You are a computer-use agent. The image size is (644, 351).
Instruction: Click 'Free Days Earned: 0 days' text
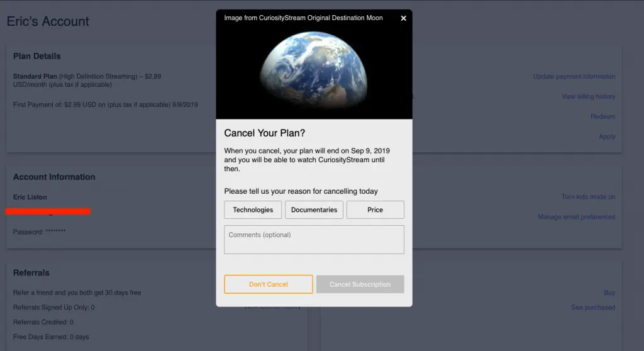[x=51, y=337]
